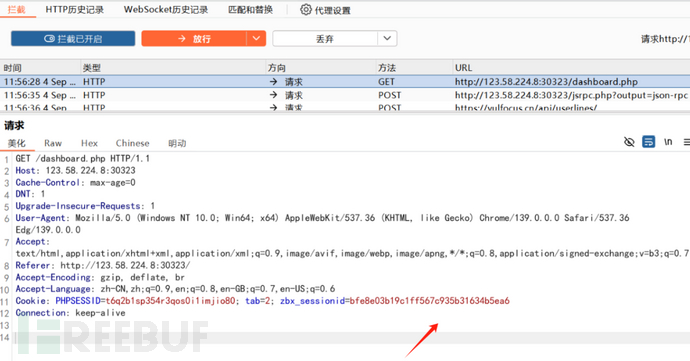Screen dimensions: 690x361
Task: Toggle the hide non-printable eye icon
Action: pos(629,142)
